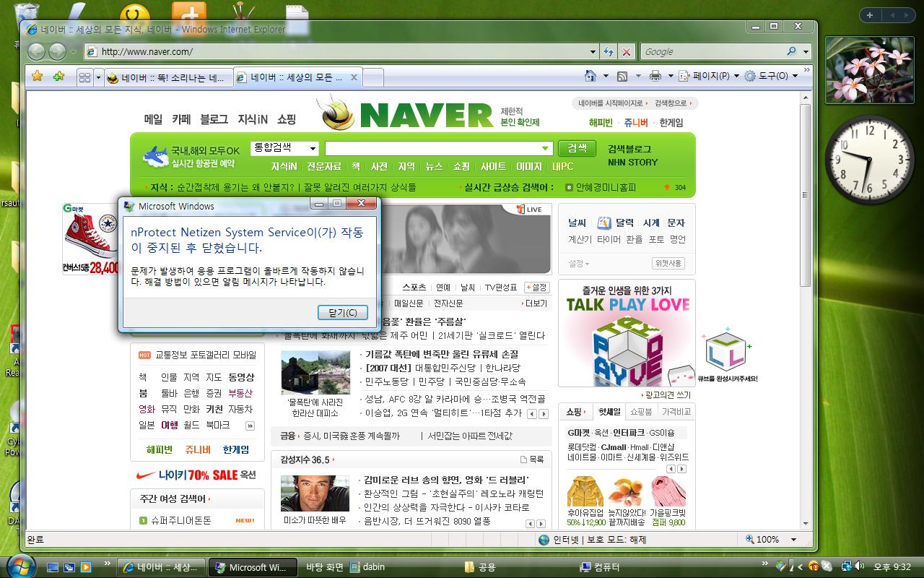Click the sidebar gadget add plus button
The width and height of the screenshot is (924, 578).
[870, 15]
